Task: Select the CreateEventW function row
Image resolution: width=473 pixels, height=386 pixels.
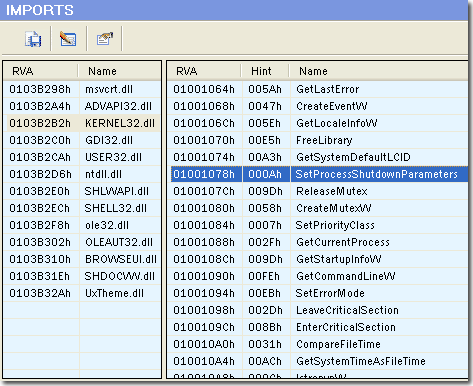Action: tap(318, 106)
